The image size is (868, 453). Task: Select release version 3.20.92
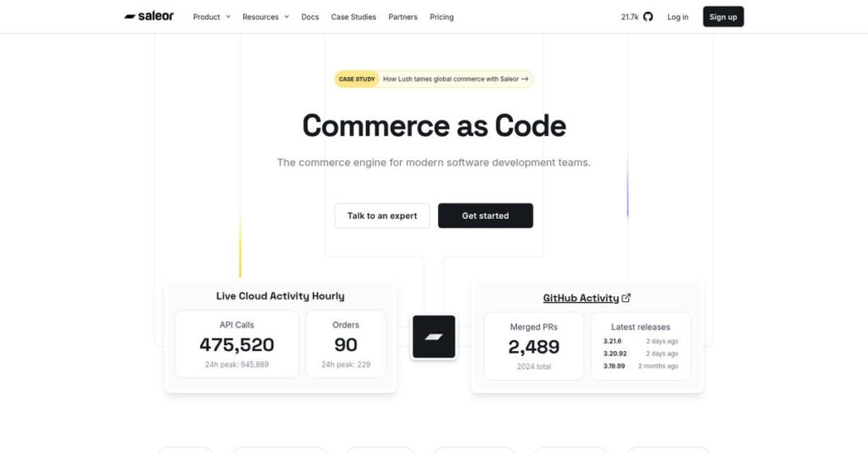(x=615, y=353)
